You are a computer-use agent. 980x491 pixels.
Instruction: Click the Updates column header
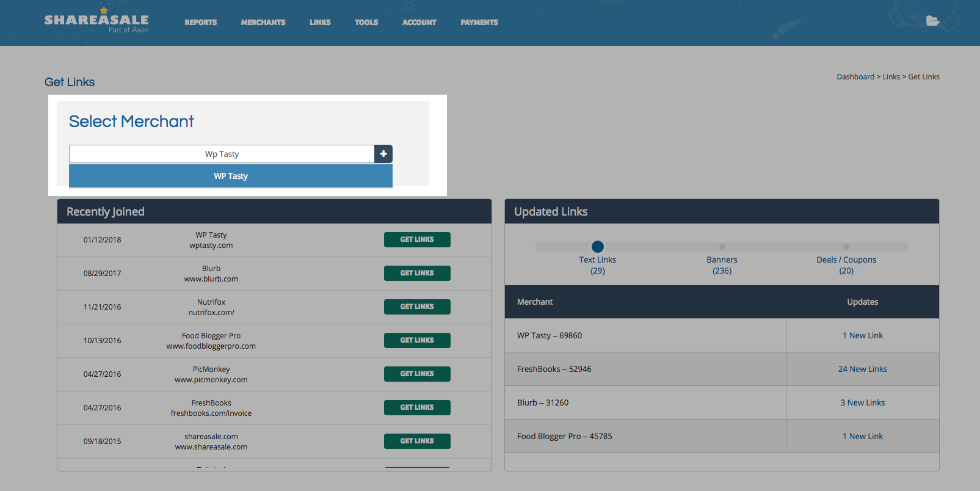[x=863, y=302]
